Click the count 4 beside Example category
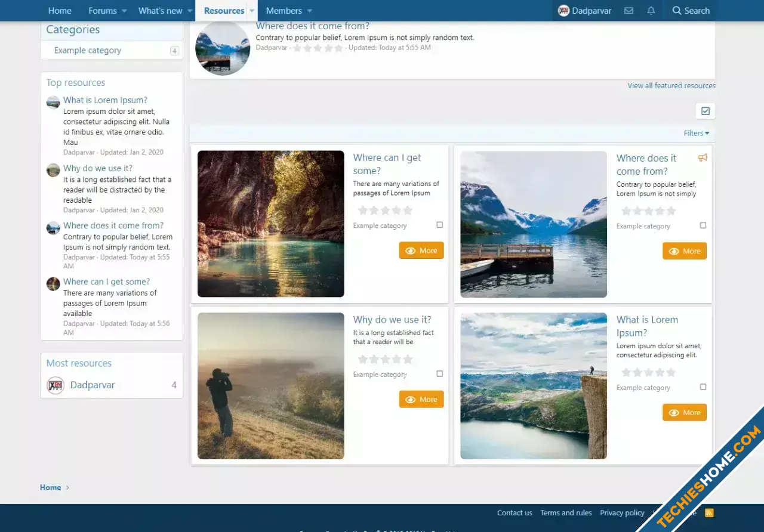The height and width of the screenshot is (532, 764). (x=174, y=51)
